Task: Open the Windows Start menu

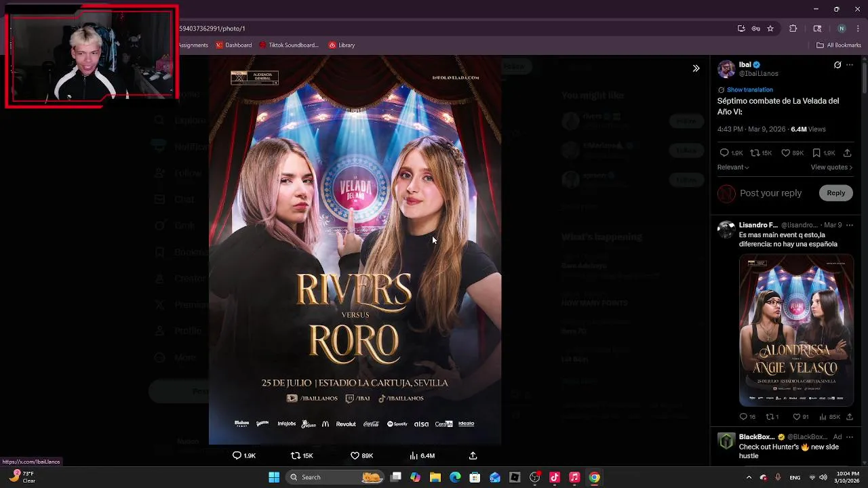Action: [x=274, y=477]
